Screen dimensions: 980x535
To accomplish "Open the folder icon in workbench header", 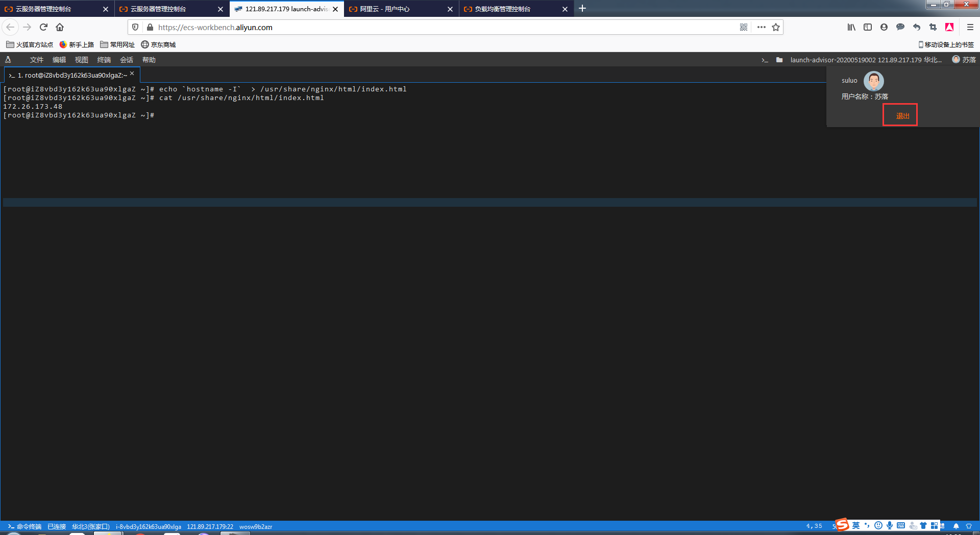I will pyautogui.click(x=779, y=60).
